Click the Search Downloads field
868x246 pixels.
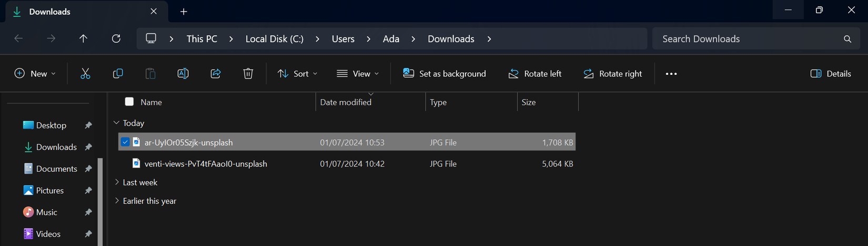coord(747,39)
